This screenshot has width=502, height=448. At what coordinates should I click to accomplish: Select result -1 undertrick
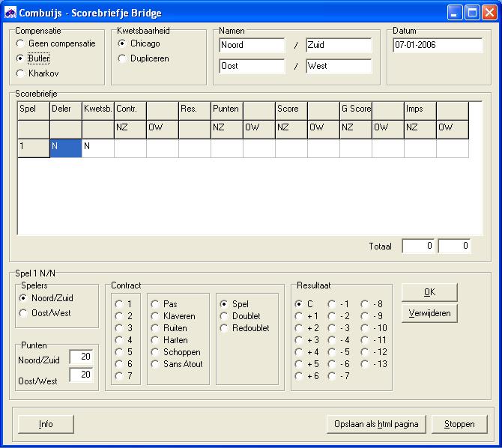pyautogui.click(x=332, y=304)
